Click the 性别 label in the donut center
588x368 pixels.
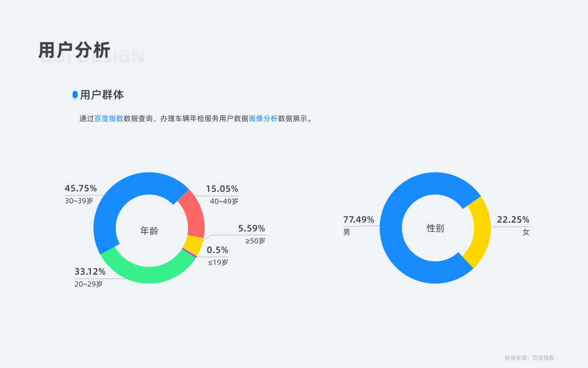435,228
